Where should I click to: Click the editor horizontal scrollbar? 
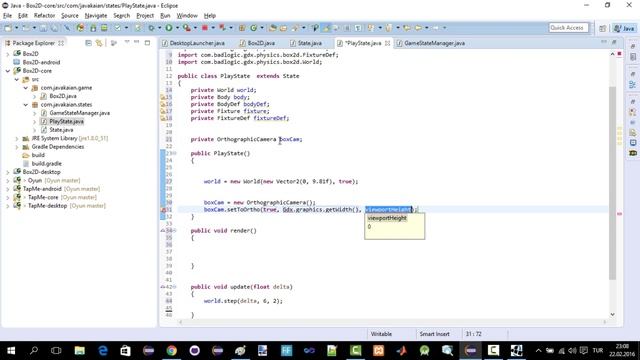point(392,322)
